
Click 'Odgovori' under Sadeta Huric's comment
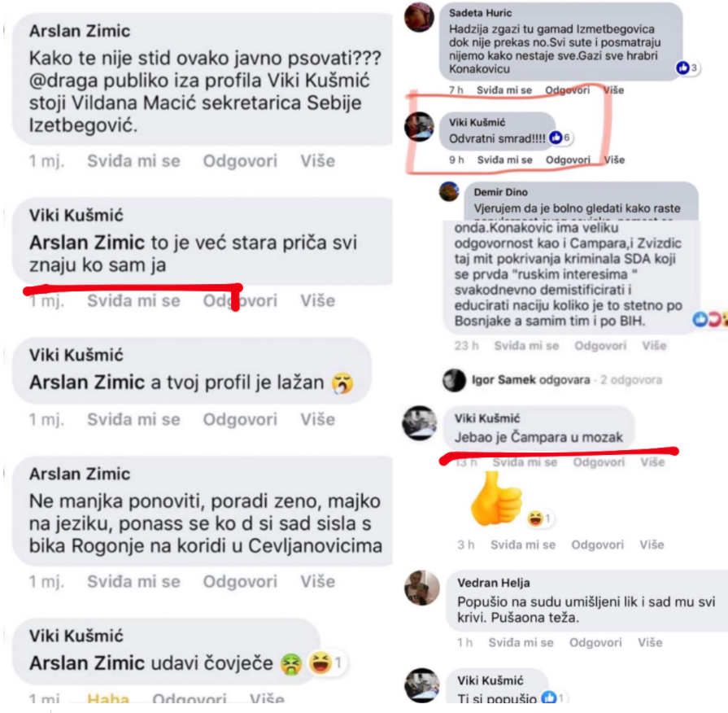pyautogui.click(x=568, y=90)
